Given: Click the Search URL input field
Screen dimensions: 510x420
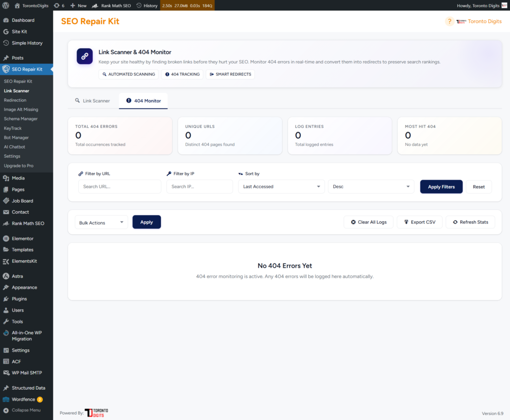Looking at the screenshot, I should tap(120, 187).
